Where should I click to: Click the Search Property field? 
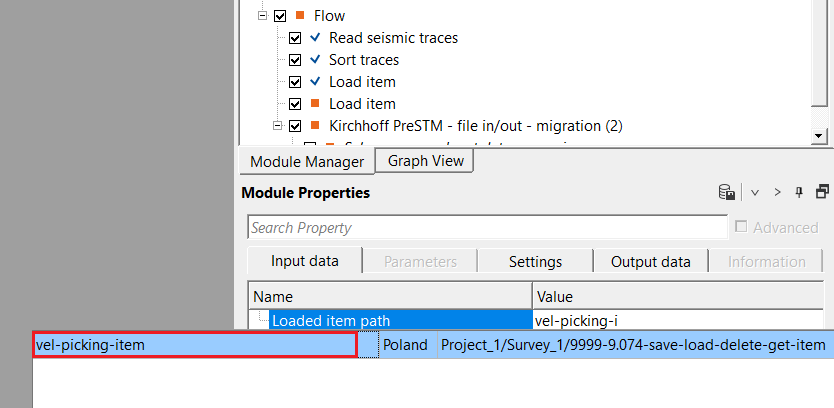[x=487, y=227]
